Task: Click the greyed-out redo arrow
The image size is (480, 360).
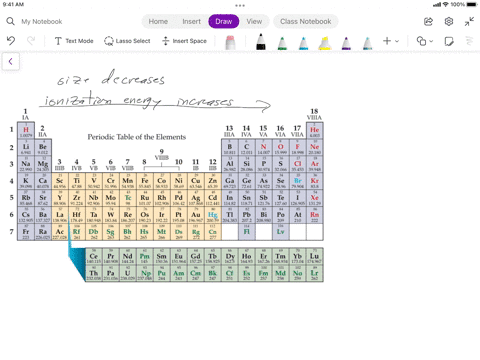Action: pos(31,41)
